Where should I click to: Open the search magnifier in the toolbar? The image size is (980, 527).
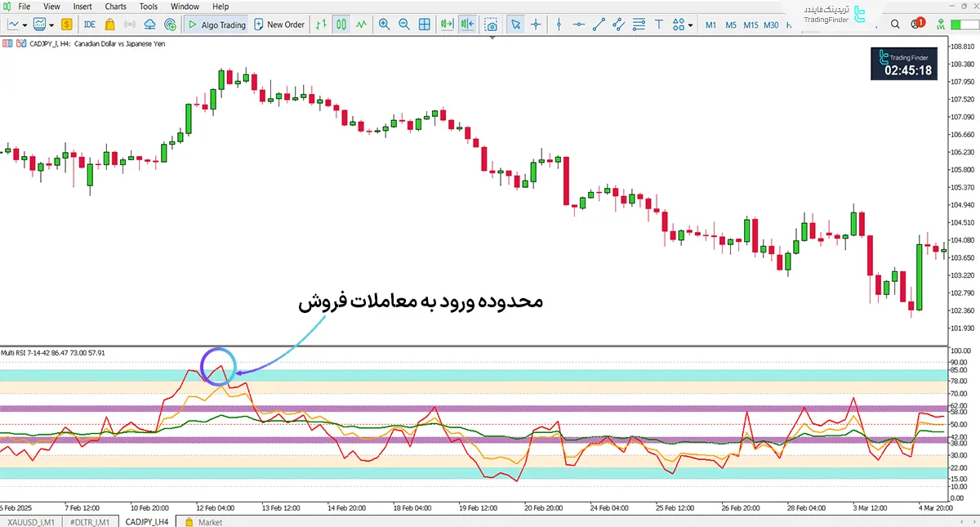tap(895, 25)
